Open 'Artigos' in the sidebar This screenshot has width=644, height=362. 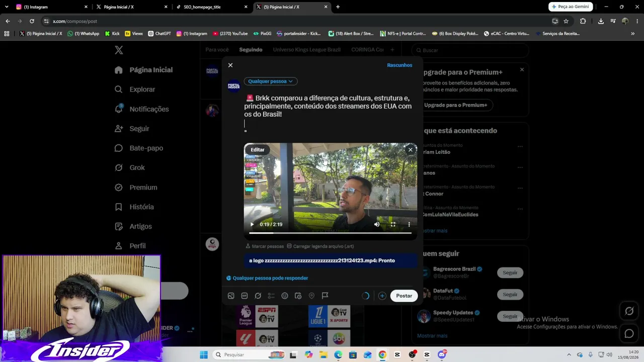[x=133, y=227]
